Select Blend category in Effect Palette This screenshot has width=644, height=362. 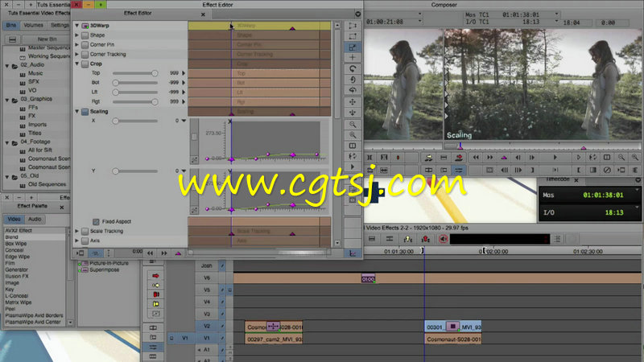35,237
